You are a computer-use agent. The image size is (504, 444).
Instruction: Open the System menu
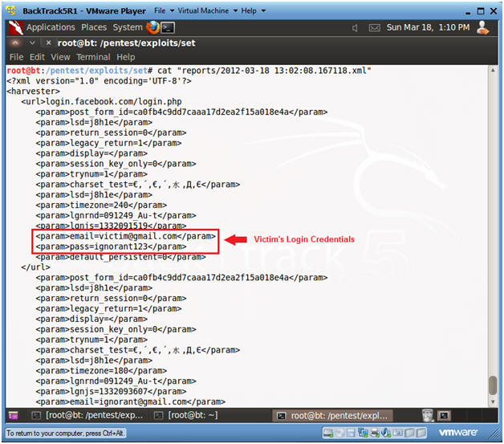pyautogui.click(x=128, y=27)
